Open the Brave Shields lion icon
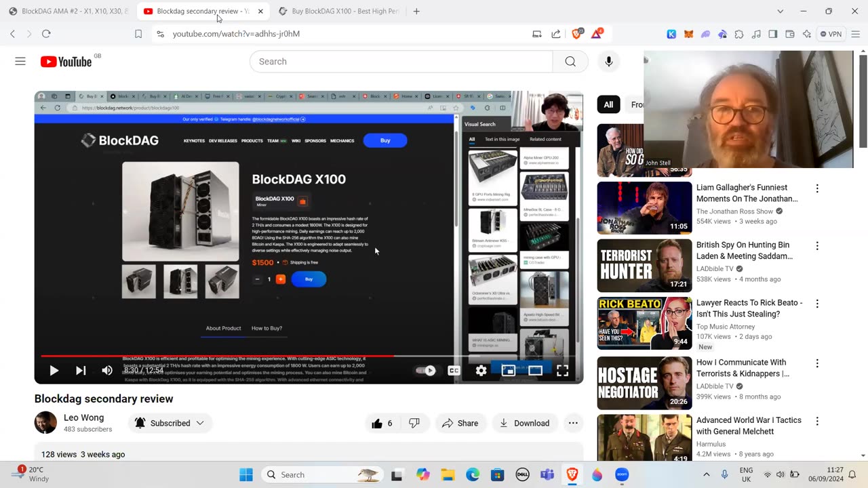 [577, 34]
